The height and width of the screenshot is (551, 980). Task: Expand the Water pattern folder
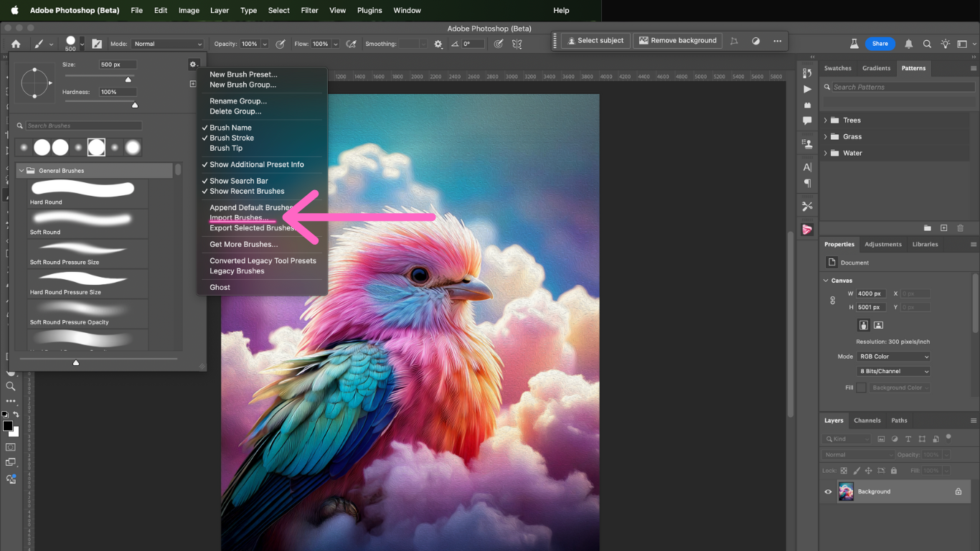coord(825,154)
